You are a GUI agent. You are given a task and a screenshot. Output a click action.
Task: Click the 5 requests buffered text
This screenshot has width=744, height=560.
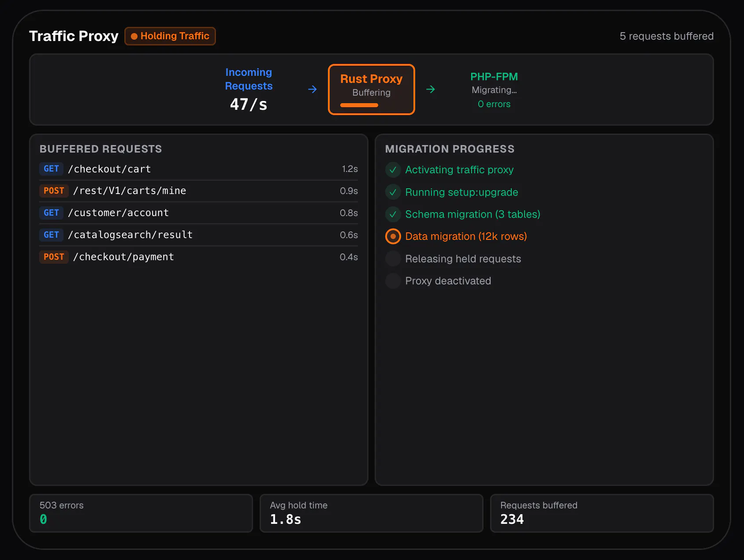click(x=666, y=36)
